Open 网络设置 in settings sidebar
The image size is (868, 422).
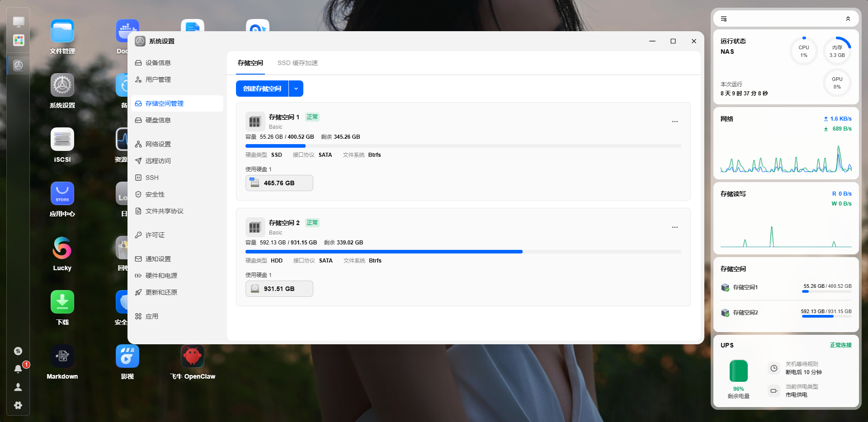[x=177, y=144]
